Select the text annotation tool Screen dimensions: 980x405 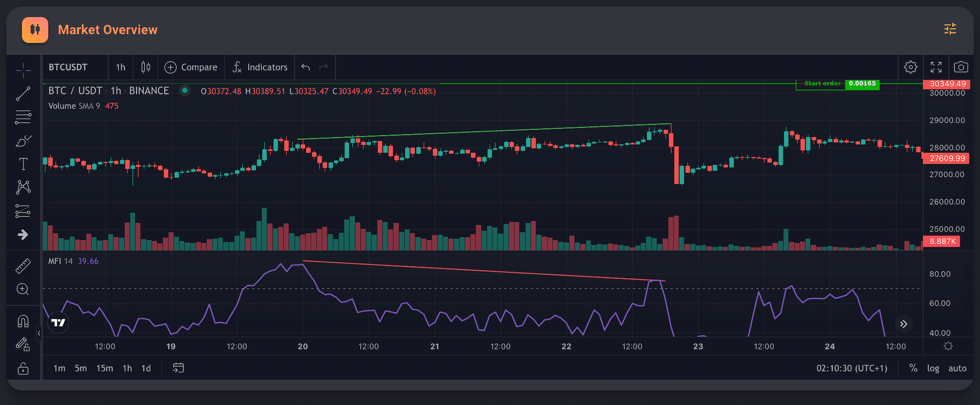23,164
